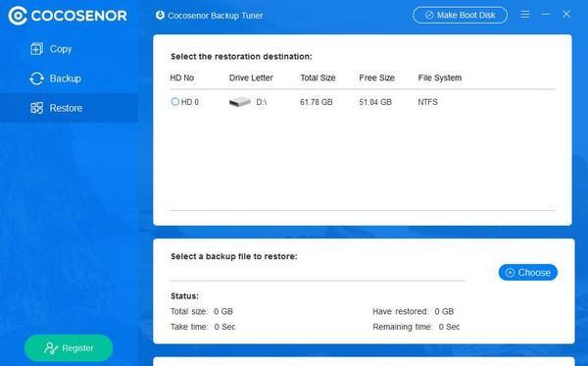
Task: Click the Backup circular arrows icon
Action: point(37,78)
